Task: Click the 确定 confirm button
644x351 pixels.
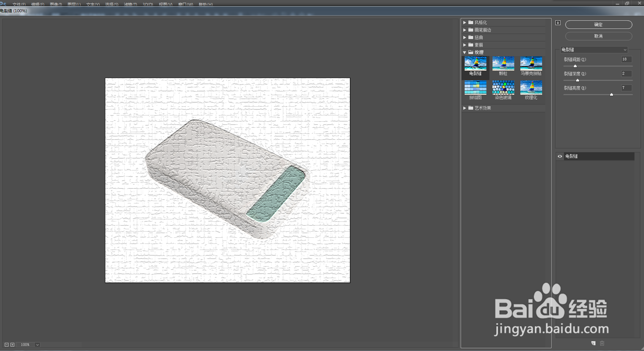Action: pos(598,24)
